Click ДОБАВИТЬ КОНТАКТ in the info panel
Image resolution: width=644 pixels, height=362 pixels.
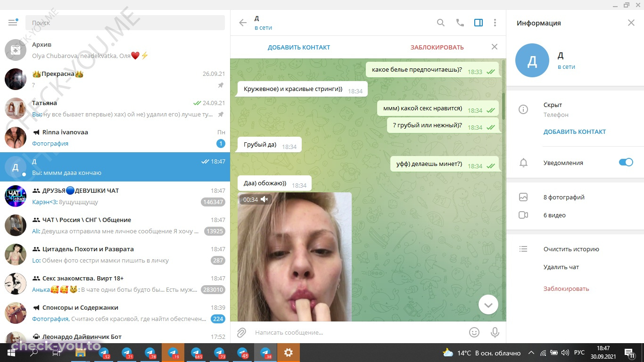click(575, 132)
